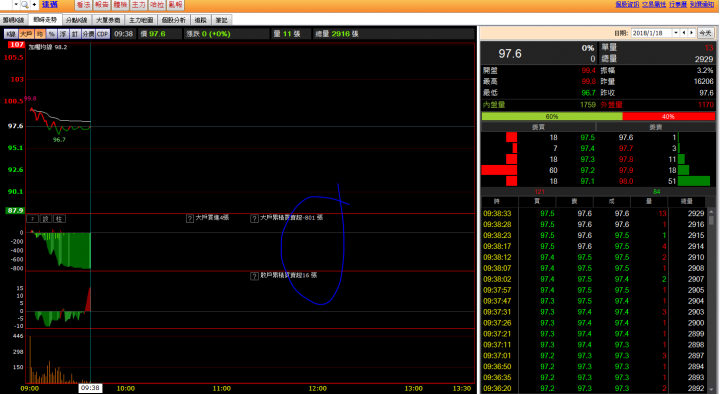Screen dimensions: 720x394
Task: Open the 看法 button
Action: pyautogui.click(x=83, y=5)
